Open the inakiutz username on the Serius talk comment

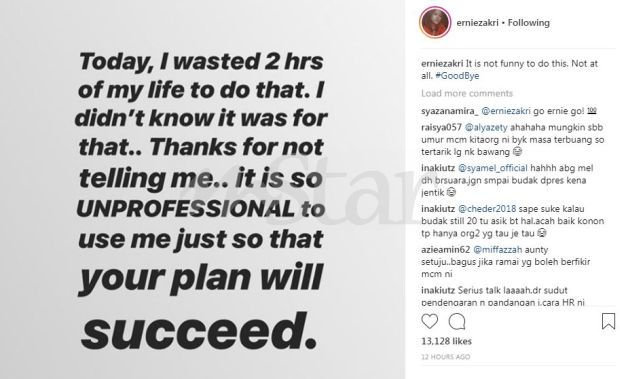click(x=438, y=290)
